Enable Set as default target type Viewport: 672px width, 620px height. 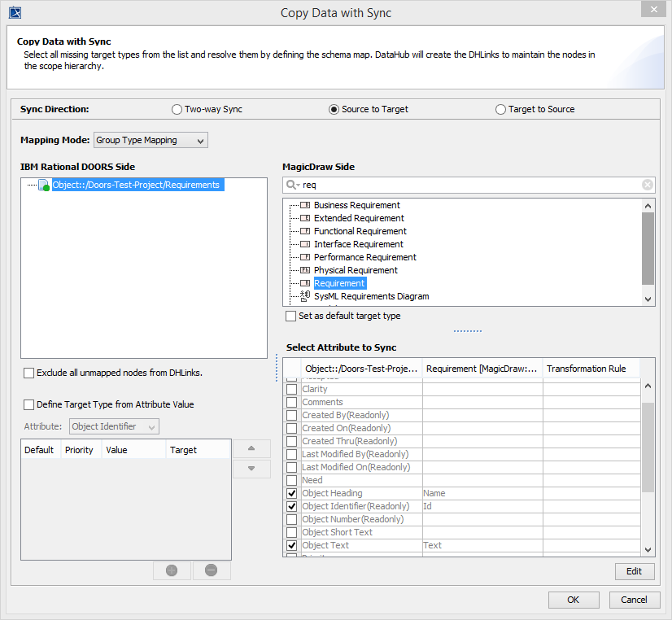pyautogui.click(x=291, y=317)
